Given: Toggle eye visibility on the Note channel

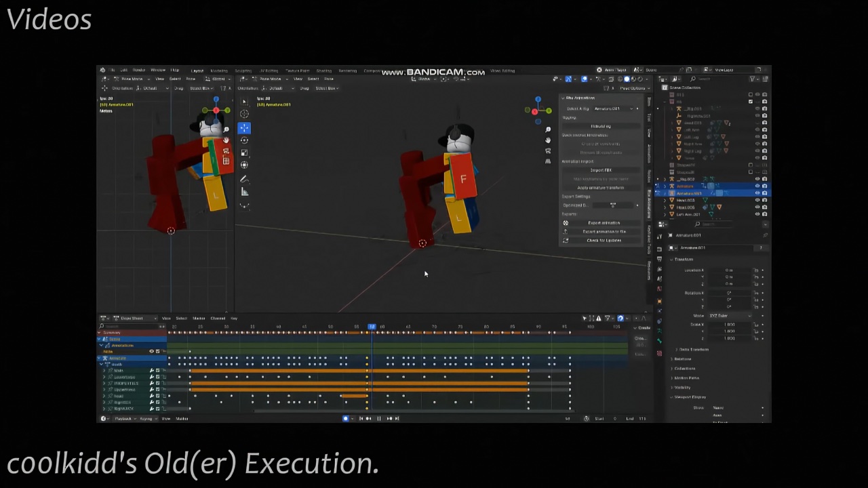Looking at the screenshot, I should [151, 351].
